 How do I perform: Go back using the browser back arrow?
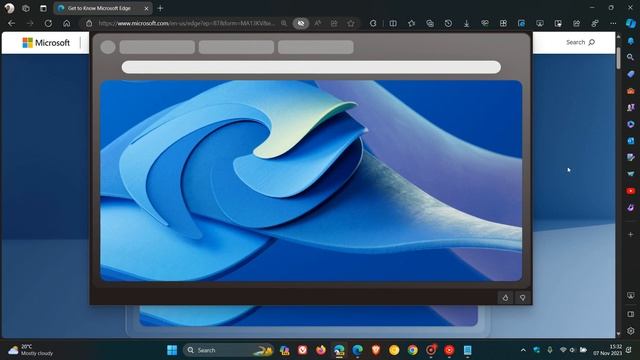(x=11, y=23)
